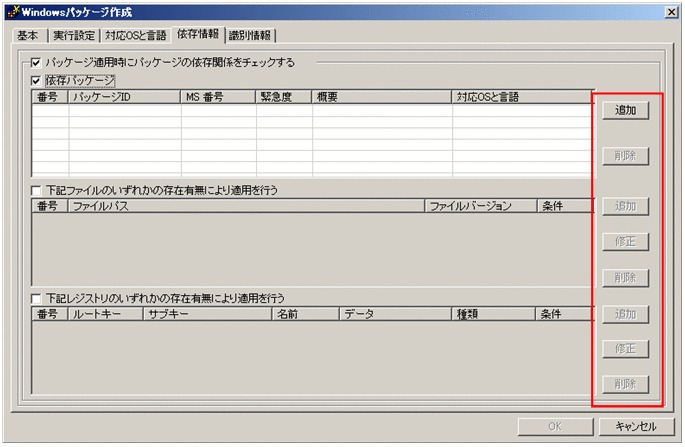Image resolution: width=685 pixels, height=447 pixels.
Task: Click 削除 beside the file path list
Action: 626,278
